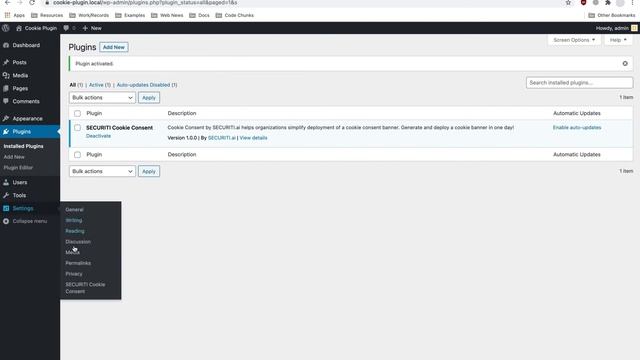Click the Plugins plug icon in sidebar

(x=6, y=132)
